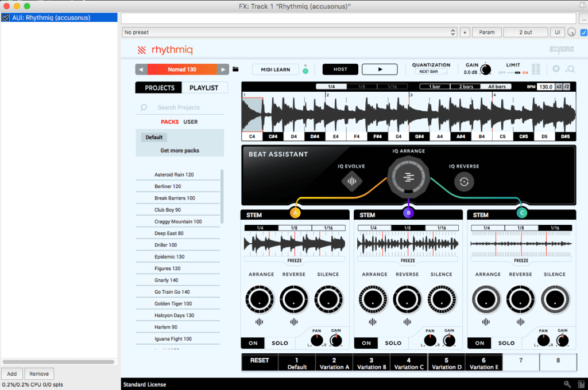Open the No preset dropdown
The image size is (588, 390).
point(289,32)
